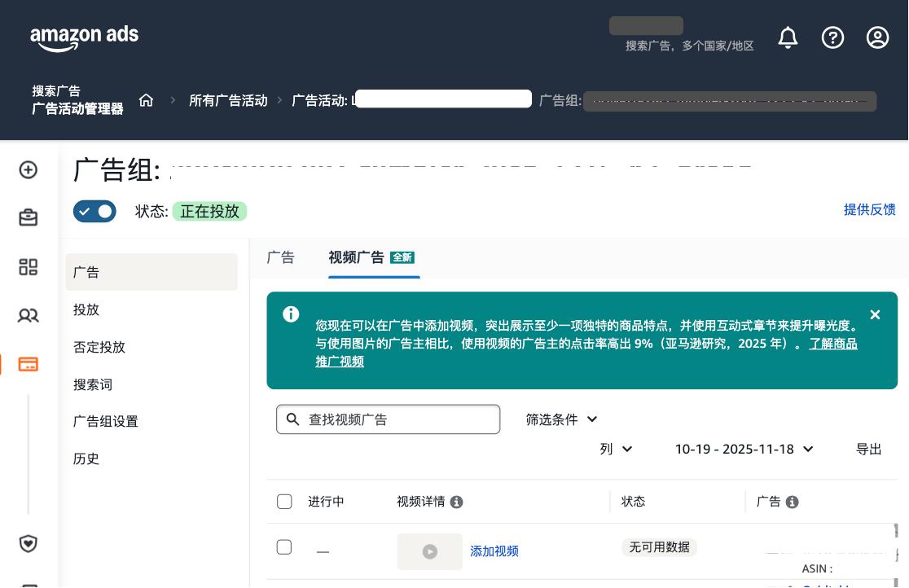Open the 列 columns dropdown
The image size is (909, 588).
coord(616,449)
